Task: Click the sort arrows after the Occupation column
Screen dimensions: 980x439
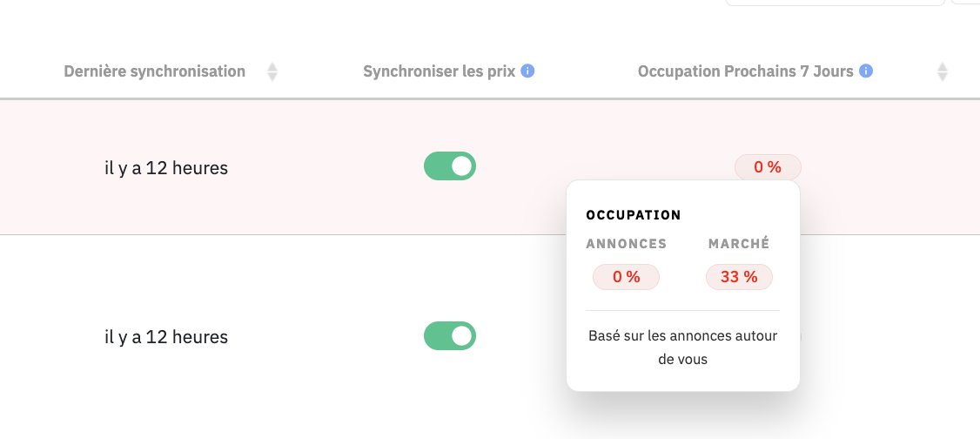Action: [942, 72]
